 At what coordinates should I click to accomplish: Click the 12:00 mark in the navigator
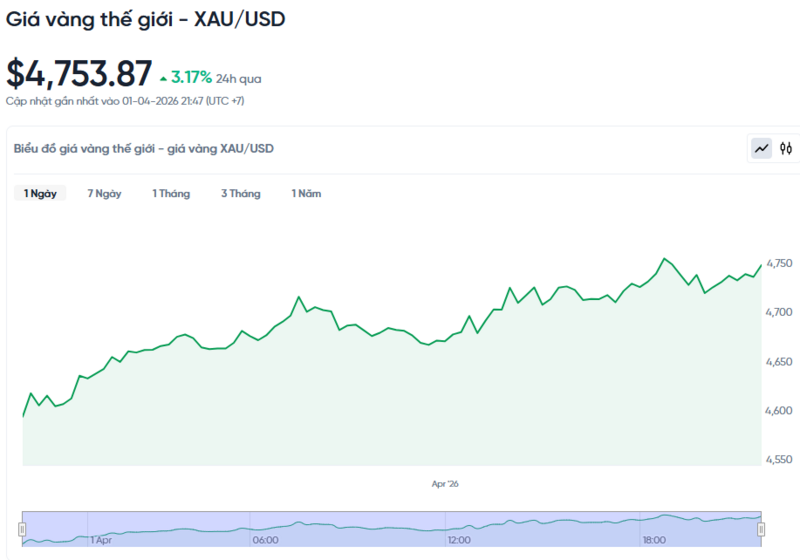coord(459,540)
